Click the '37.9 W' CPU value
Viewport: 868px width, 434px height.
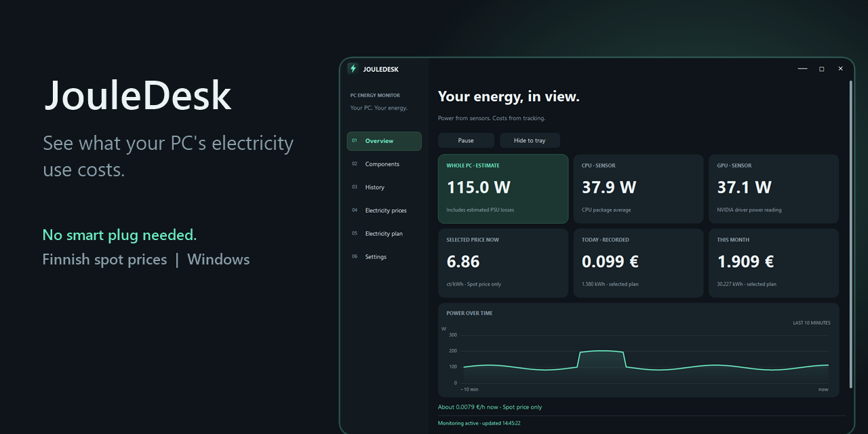tap(609, 187)
